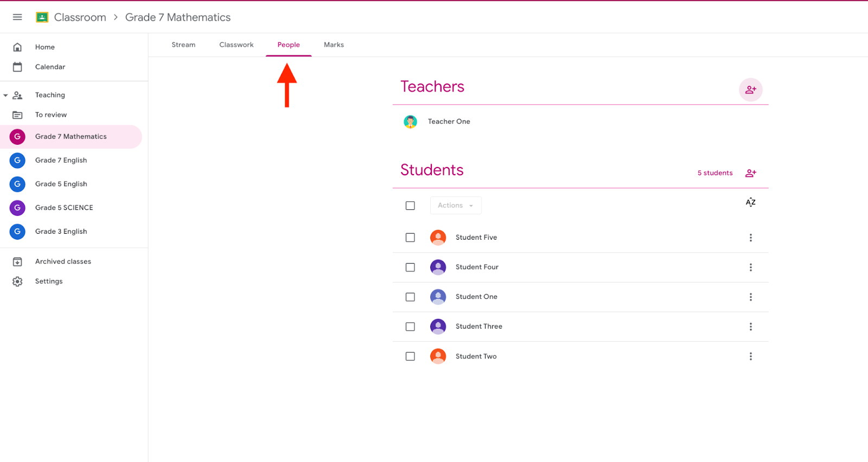Invite students with the add-person icon
The height and width of the screenshot is (462, 868).
751,173
